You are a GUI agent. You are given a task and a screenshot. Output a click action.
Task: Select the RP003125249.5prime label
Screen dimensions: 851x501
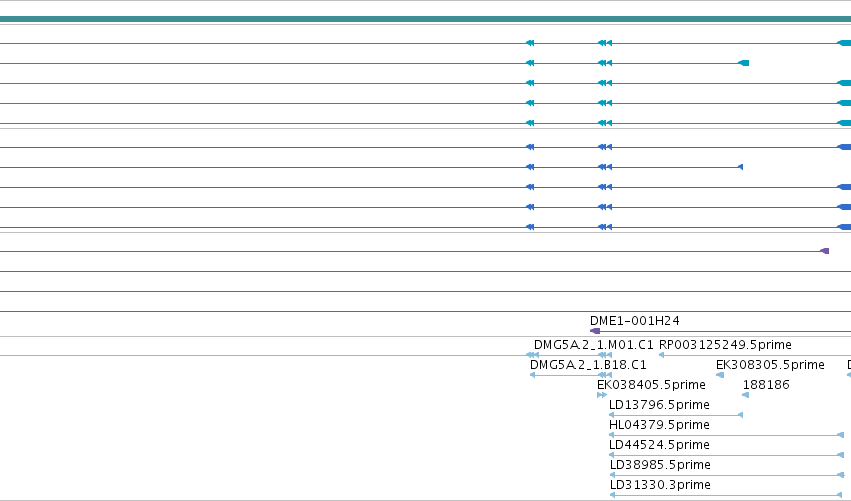pos(725,345)
